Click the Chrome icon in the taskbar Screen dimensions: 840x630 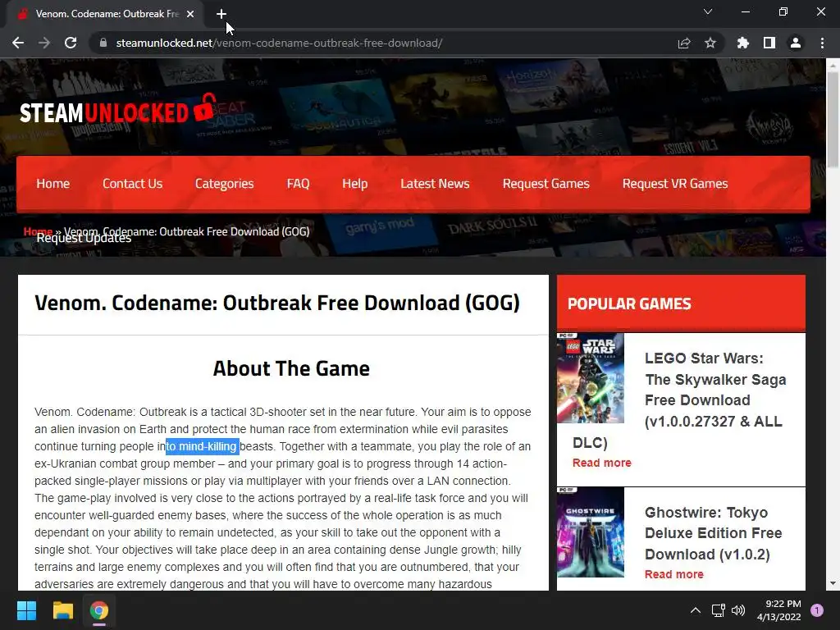coord(99,610)
